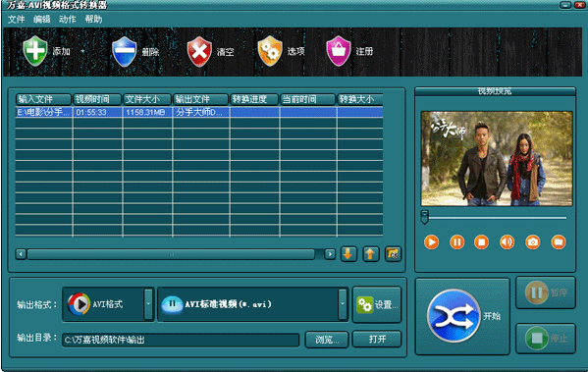Click the red shield 清空 icon
Screen dimensions: 588x372
[199, 51]
